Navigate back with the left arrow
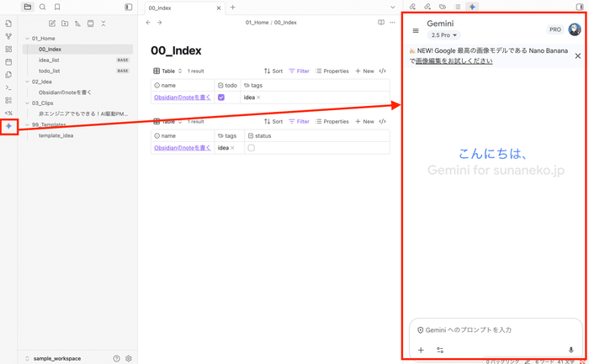The image size is (589, 364). [148, 23]
